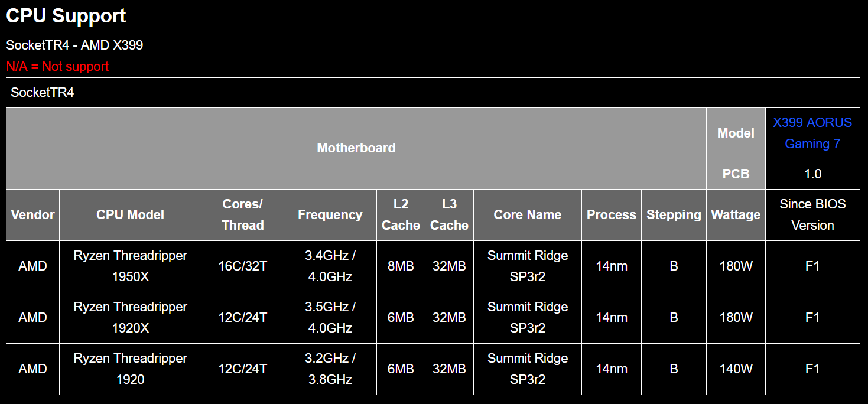This screenshot has width=868, height=404.
Task: Click the Motherboard header cell
Action: pos(356,148)
